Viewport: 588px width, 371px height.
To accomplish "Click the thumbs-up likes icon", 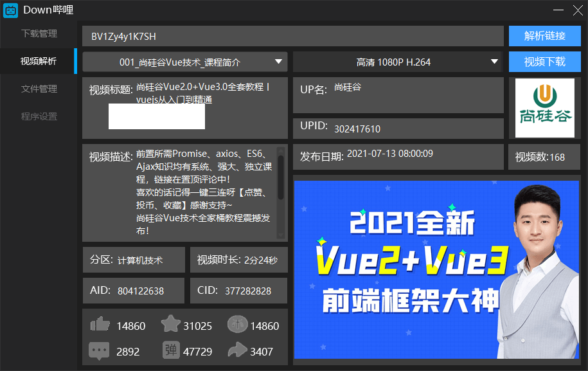I will 100,324.
